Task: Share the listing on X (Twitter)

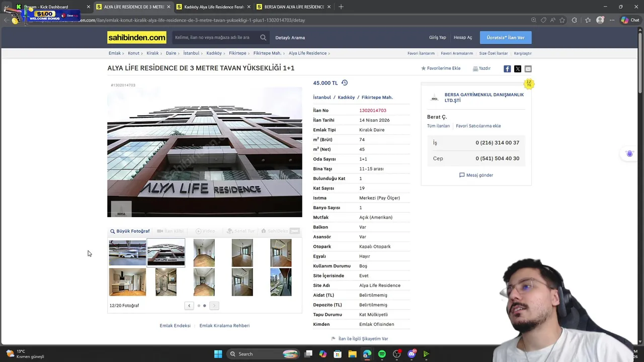Action: [518, 69]
